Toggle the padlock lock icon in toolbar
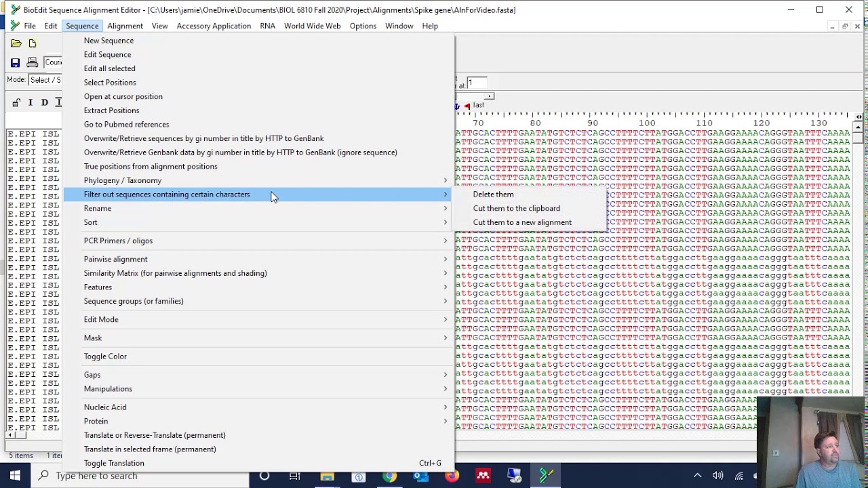Image resolution: width=868 pixels, height=488 pixels. [16, 102]
